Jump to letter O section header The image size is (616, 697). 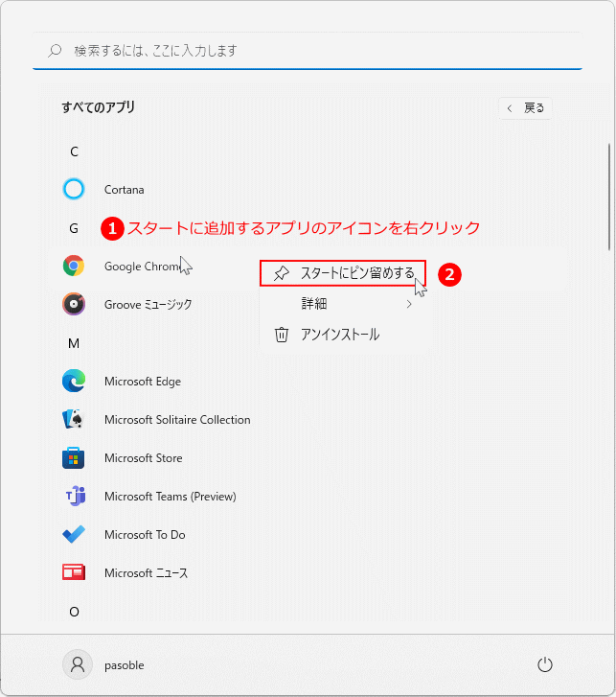(x=74, y=612)
